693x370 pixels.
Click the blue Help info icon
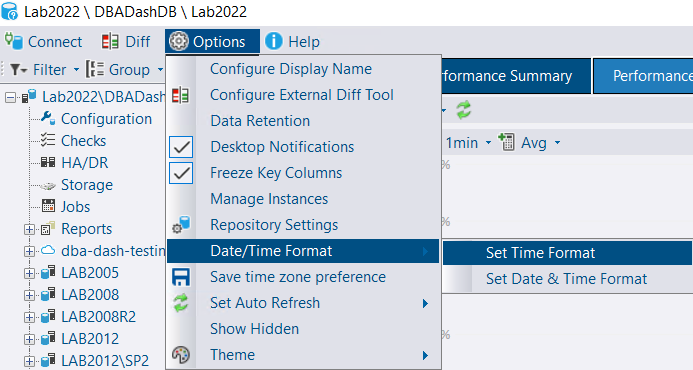(274, 41)
